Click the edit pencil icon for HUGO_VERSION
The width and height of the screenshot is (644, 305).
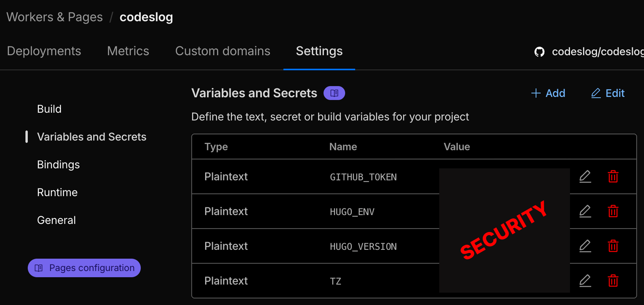coord(585,246)
